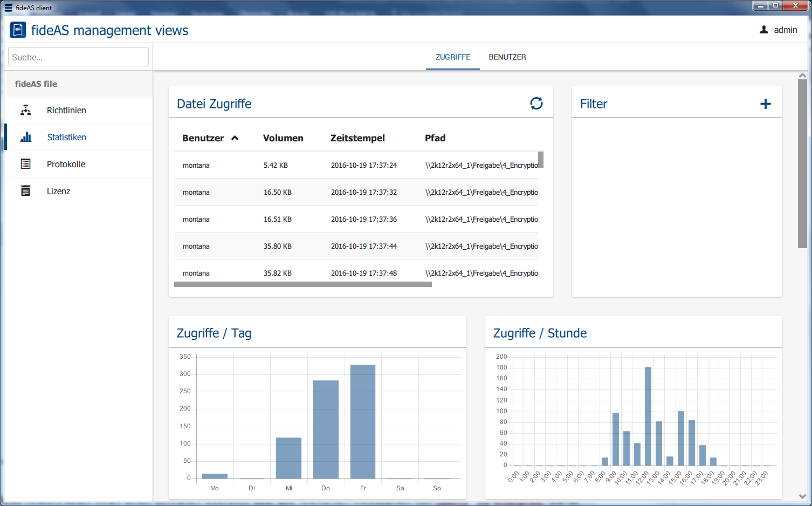Click the Richtlinien hierarchy icon
Image resolution: width=812 pixels, height=506 pixels.
(x=25, y=110)
